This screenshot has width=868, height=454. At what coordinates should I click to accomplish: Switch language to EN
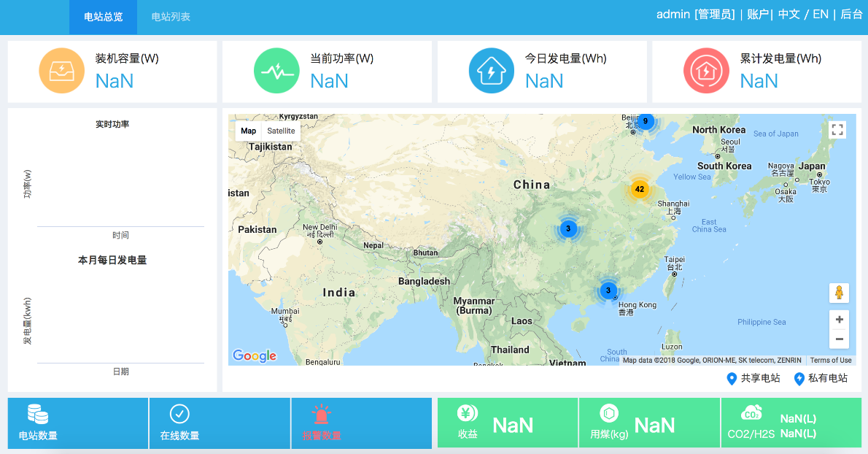821,14
